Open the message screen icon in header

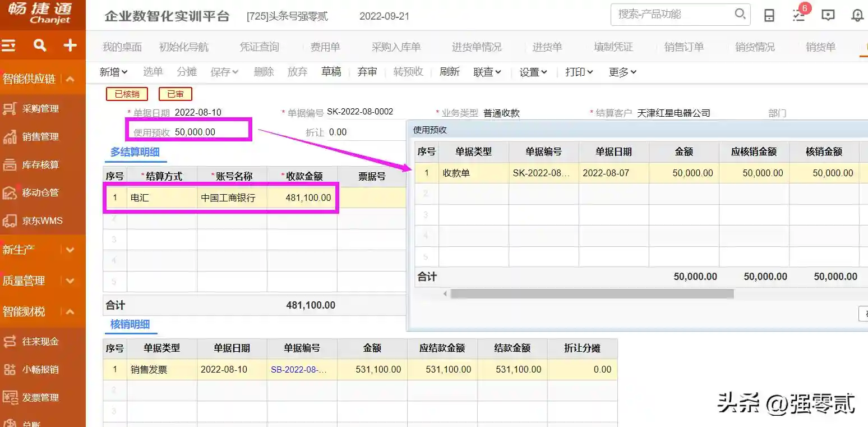tap(828, 16)
